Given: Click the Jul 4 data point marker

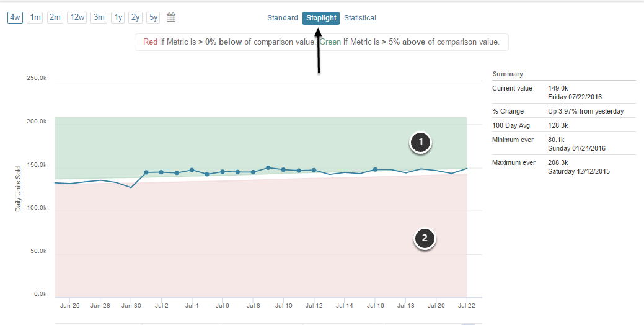Looking at the screenshot, I should point(192,170).
